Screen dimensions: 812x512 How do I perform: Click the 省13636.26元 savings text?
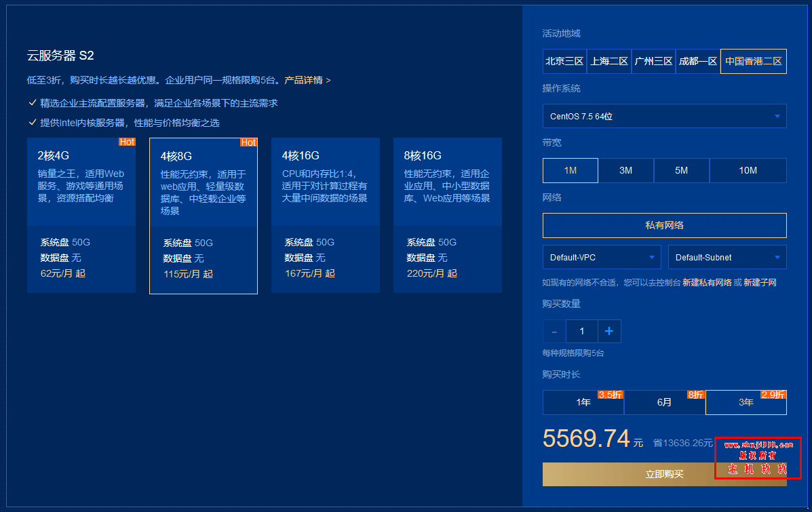[x=683, y=443]
